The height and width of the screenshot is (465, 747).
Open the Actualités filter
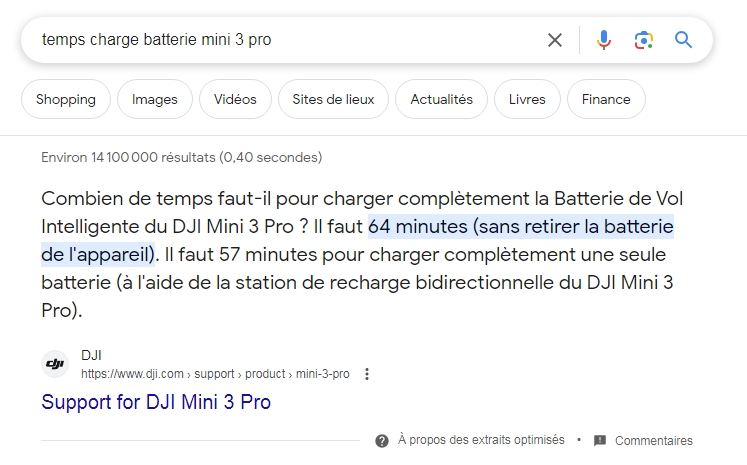coord(442,99)
